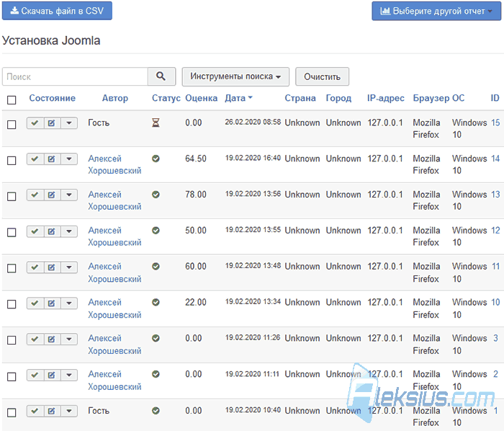Viewport: 504px width, 431px height.
Task: Expand actions dropdown arrow in ID 13 row
Action: click(x=69, y=195)
